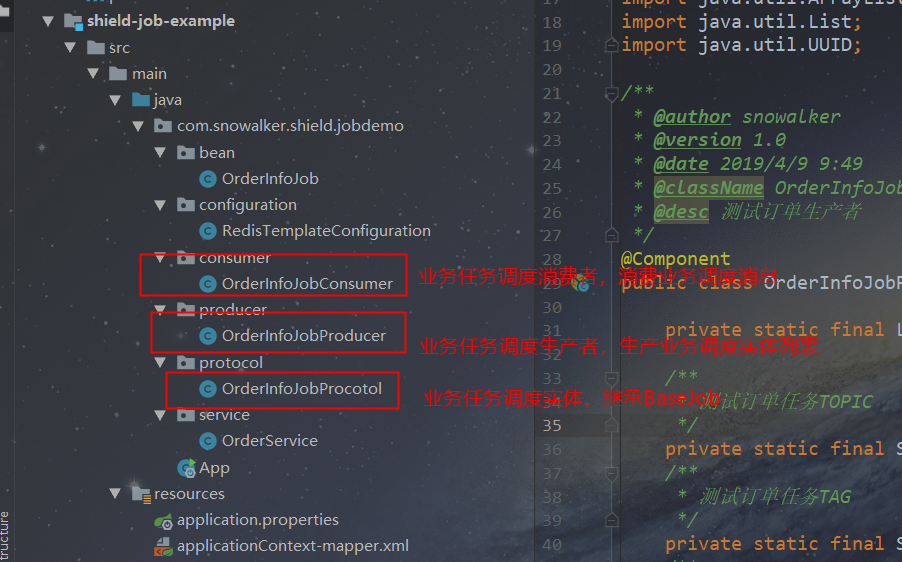The width and height of the screenshot is (902, 562).
Task: Click the src folder icon
Action: pos(95,47)
